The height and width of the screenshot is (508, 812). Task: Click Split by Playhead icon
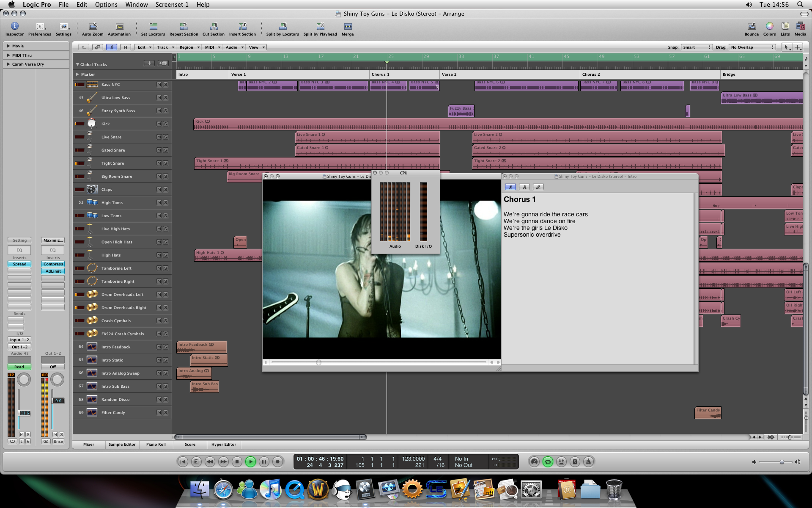[320, 29]
